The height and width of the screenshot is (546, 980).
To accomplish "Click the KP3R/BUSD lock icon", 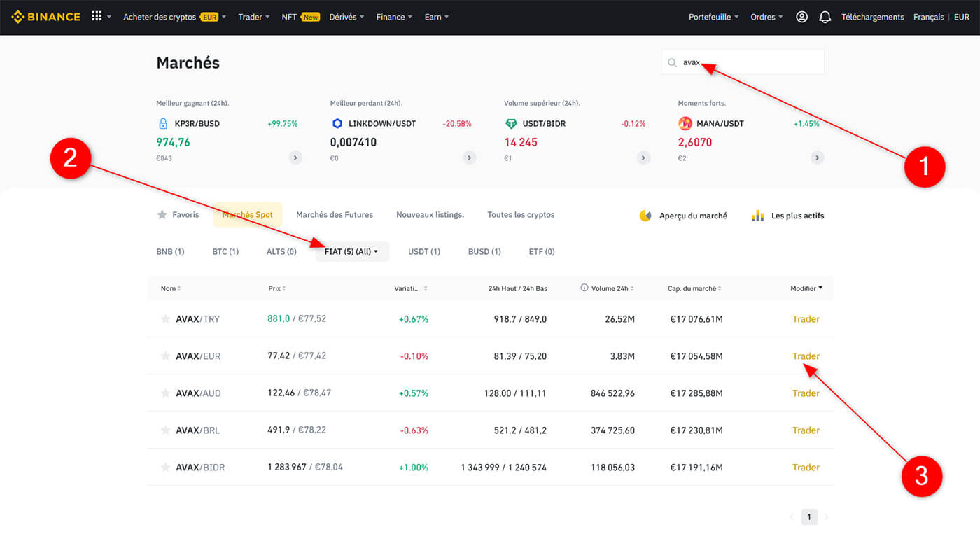I will click(163, 123).
